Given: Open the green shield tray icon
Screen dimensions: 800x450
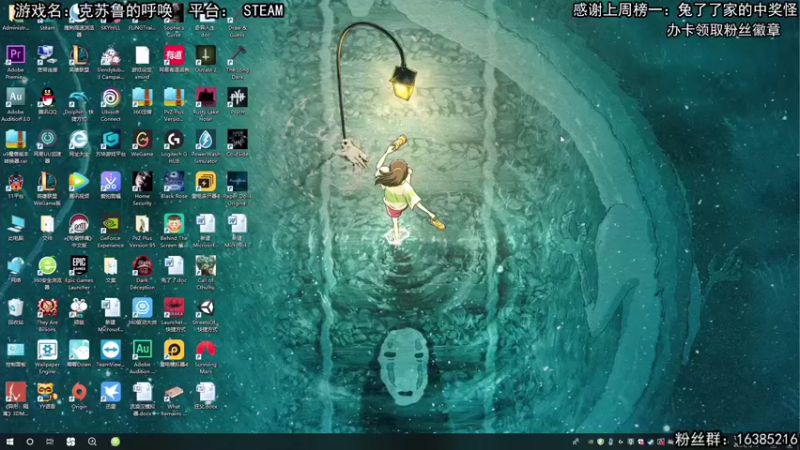Looking at the screenshot, I should coord(601,442).
